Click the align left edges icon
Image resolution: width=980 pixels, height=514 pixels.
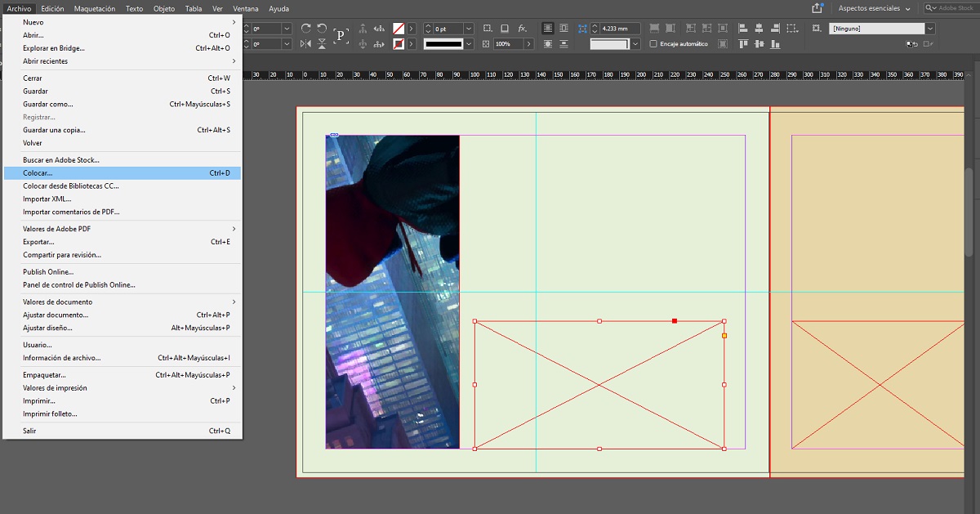click(743, 28)
